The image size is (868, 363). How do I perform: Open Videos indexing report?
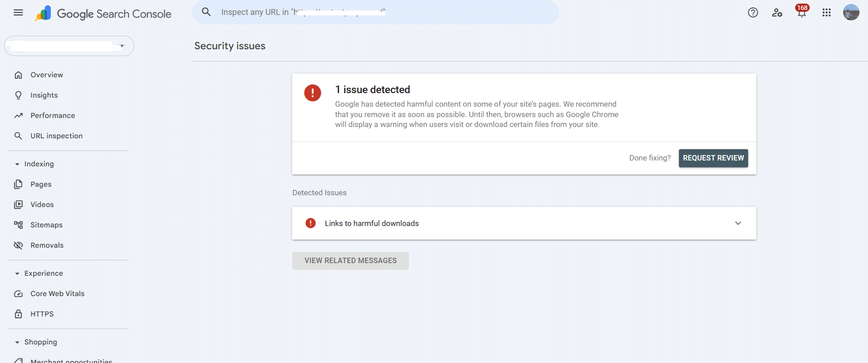point(42,205)
